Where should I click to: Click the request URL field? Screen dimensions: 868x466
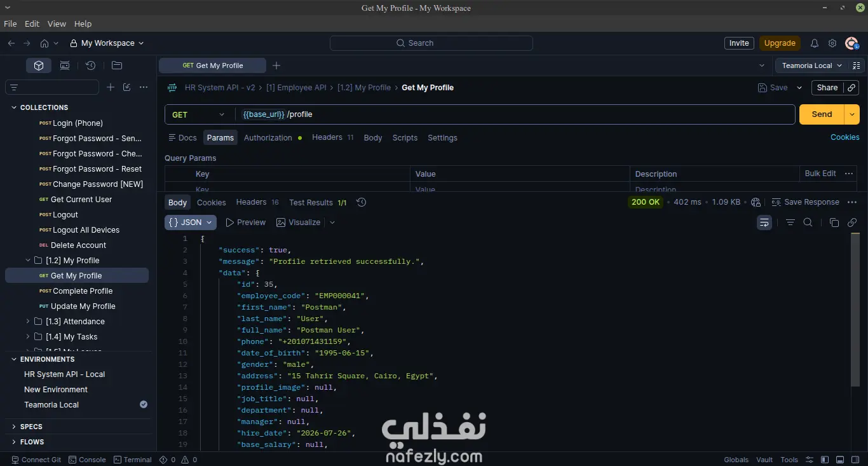515,114
